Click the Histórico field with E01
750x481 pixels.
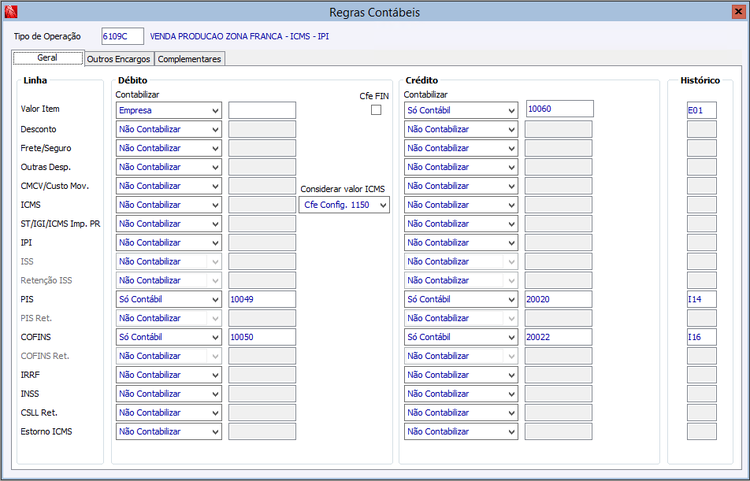(701, 110)
